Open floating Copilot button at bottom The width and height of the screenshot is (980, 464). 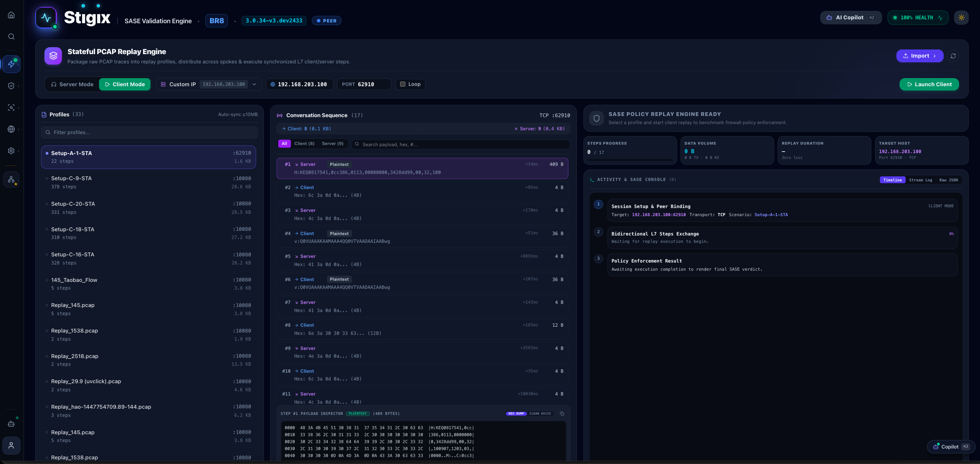951,447
